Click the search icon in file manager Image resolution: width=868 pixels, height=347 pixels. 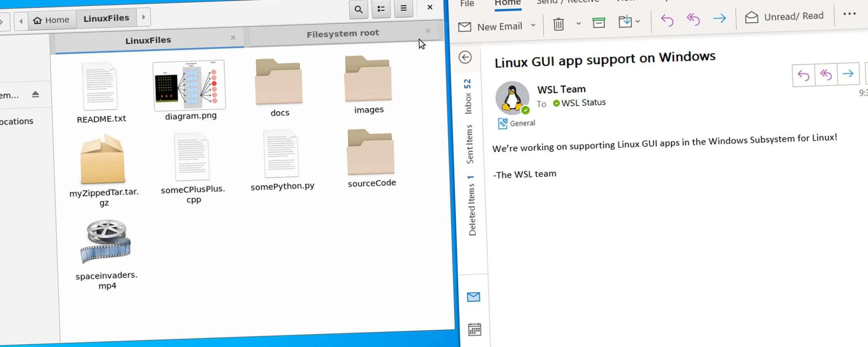[x=358, y=9]
